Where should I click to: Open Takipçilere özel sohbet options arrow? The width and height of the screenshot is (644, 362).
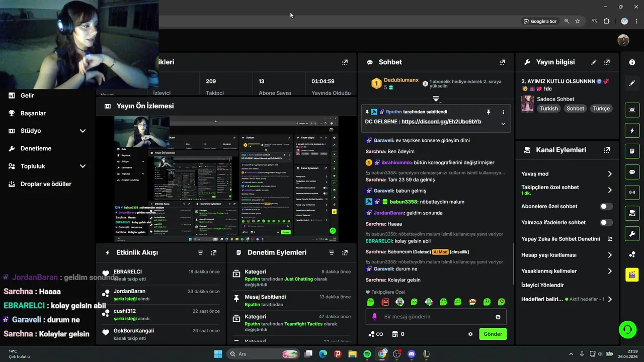tap(610, 190)
